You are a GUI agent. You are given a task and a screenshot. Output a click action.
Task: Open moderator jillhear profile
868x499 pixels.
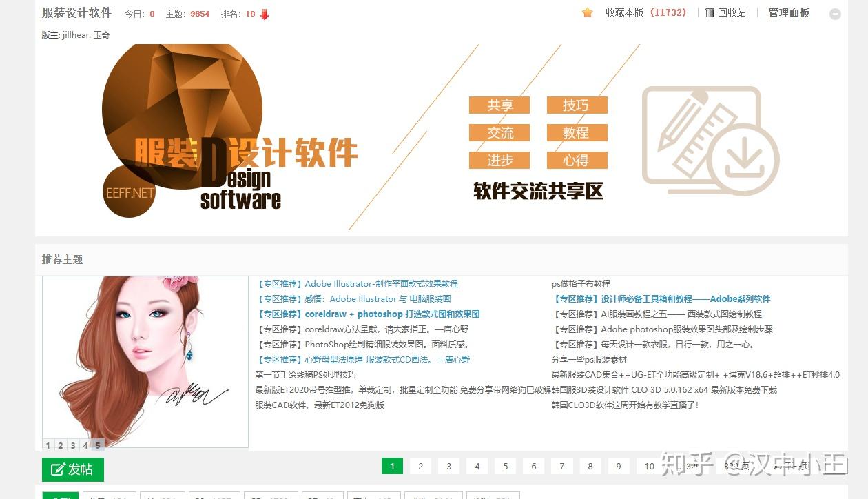(76, 34)
